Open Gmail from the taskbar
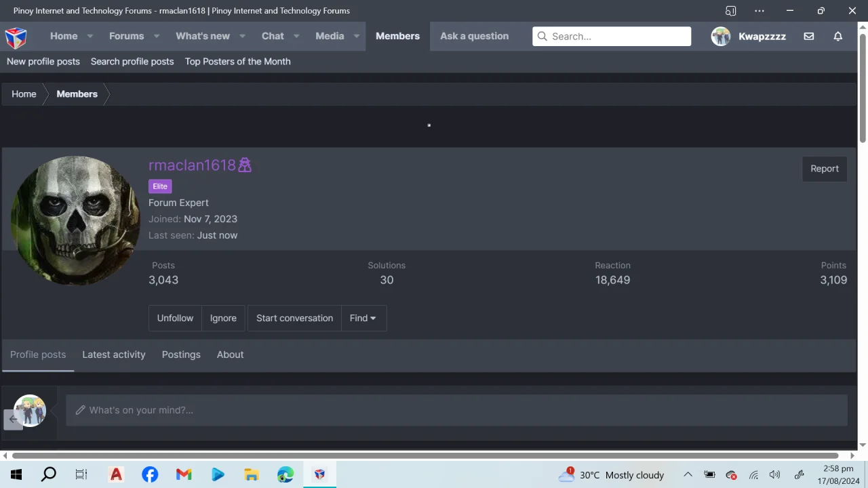The height and width of the screenshot is (488, 868). tap(184, 475)
